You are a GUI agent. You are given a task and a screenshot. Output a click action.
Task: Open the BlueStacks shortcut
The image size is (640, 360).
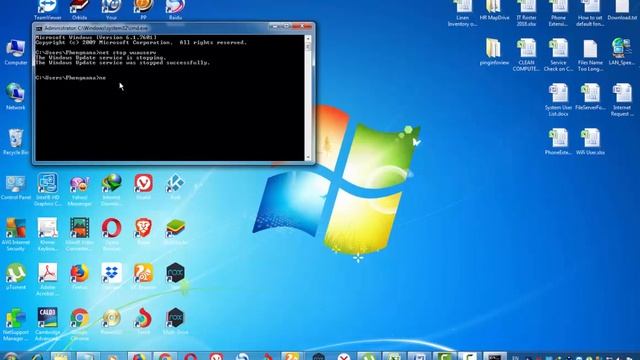pyautogui.click(x=175, y=231)
